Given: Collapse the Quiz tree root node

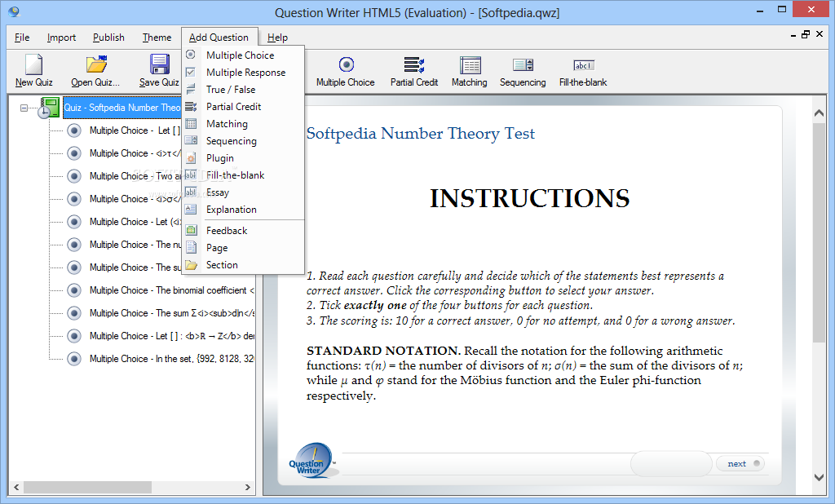Looking at the screenshot, I should point(24,108).
